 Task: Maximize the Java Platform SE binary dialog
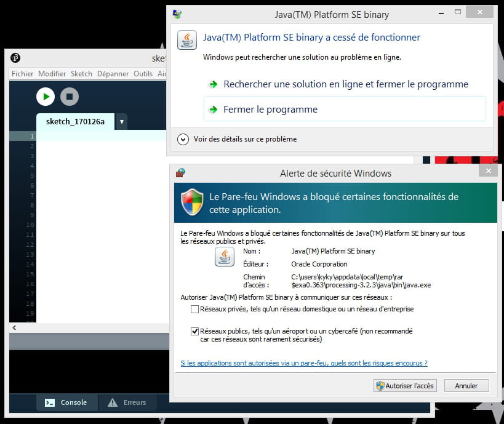[x=458, y=12]
